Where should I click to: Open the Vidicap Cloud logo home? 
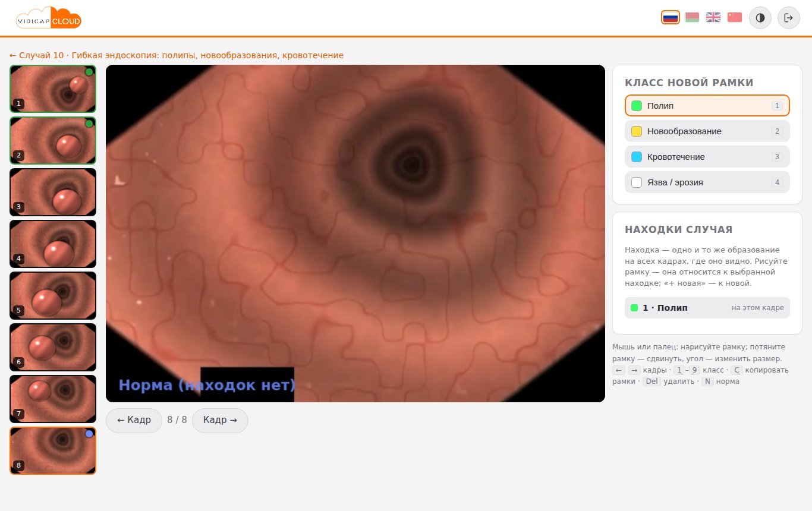(x=48, y=18)
